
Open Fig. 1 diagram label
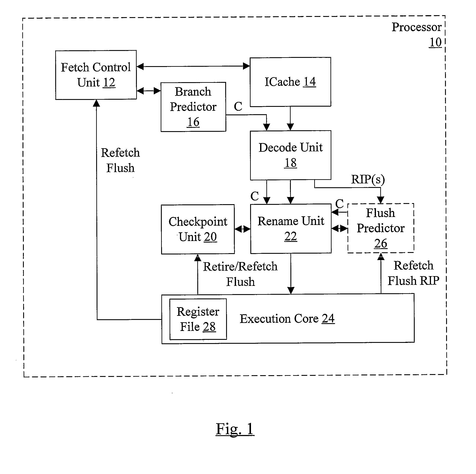(238, 423)
